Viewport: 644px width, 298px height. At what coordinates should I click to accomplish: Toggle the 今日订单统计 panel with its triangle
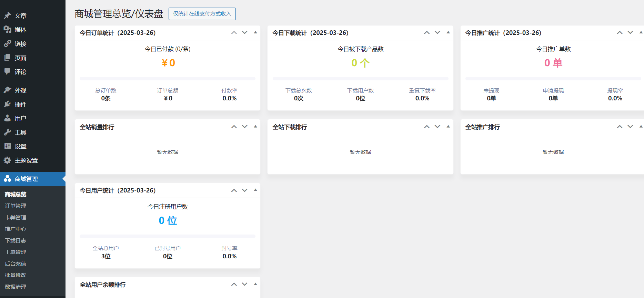(x=255, y=32)
